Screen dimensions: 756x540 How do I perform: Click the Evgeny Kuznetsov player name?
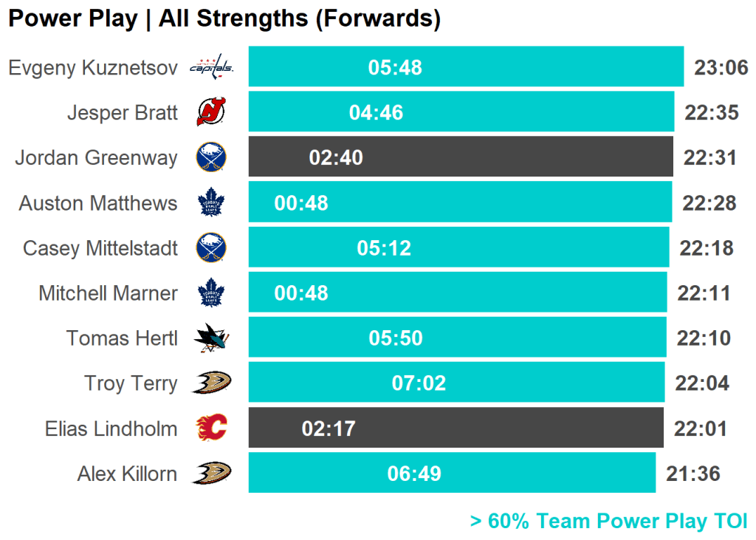pos(93,68)
